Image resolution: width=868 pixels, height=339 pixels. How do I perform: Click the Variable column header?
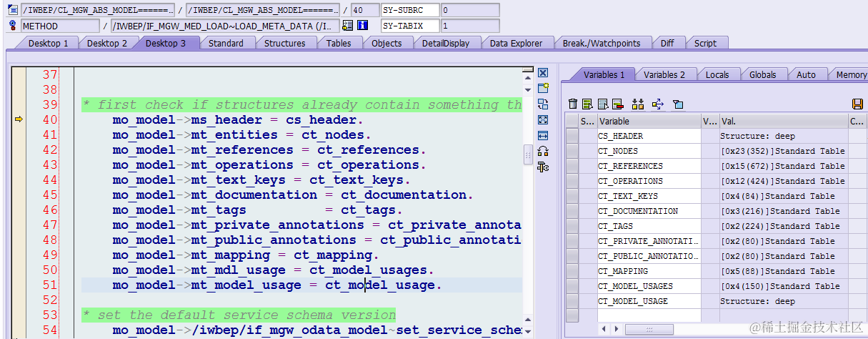pyautogui.click(x=649, y=121)
